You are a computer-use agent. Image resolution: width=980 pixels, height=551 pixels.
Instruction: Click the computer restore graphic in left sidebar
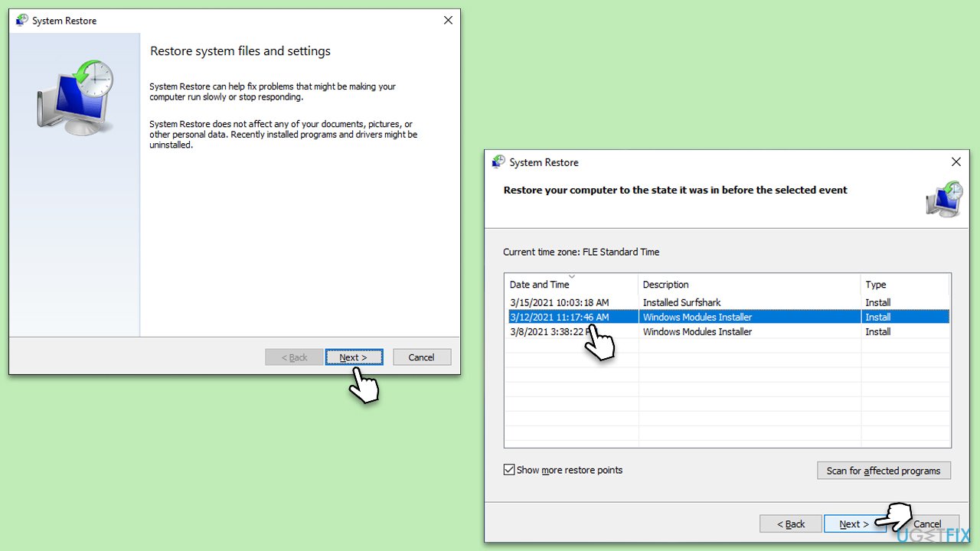74,94
